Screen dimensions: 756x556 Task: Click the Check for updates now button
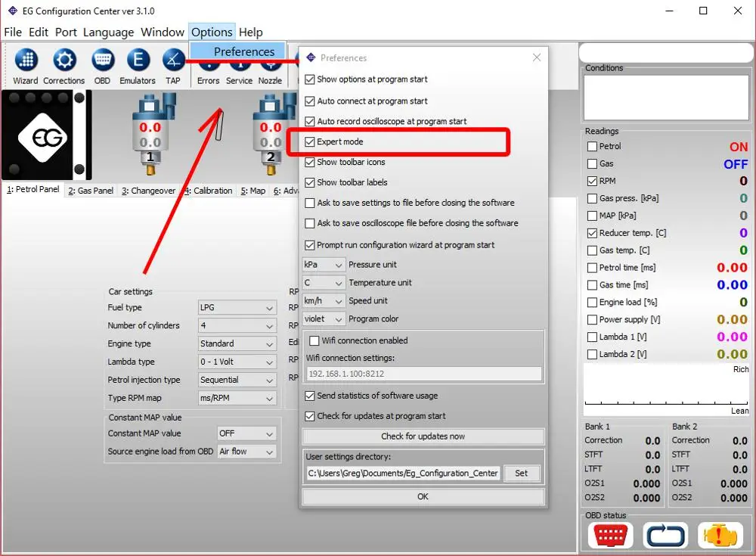[x=423, y=436]
